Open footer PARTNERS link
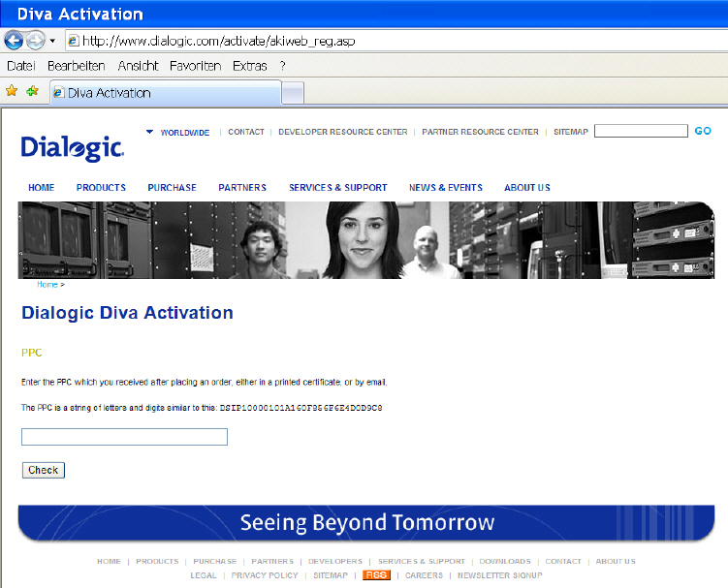Image resolution: width=728 pixels, height=588 pixels. [x=272, y=561]
